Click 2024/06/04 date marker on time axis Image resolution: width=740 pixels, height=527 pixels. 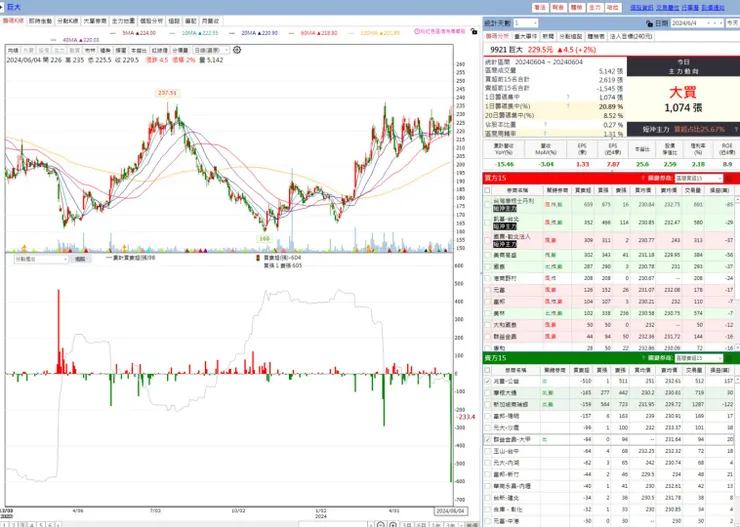[451, 511]
